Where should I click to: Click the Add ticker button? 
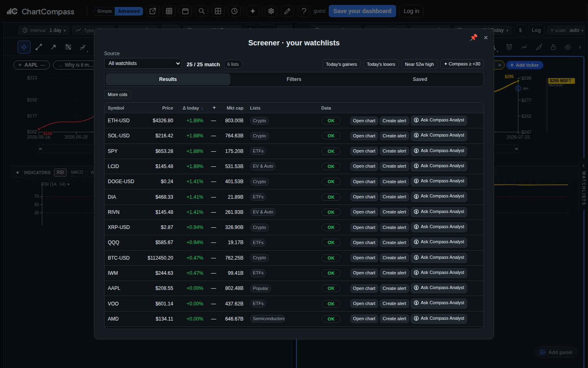(x=525, y=65)
